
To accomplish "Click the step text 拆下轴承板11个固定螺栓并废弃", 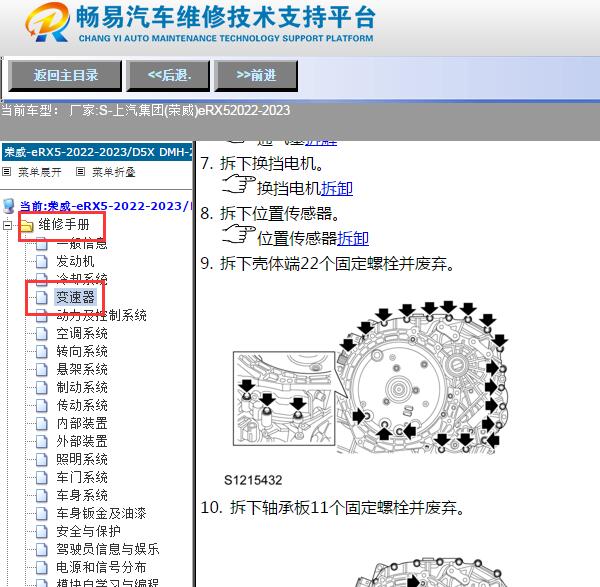I will (347, 508).
